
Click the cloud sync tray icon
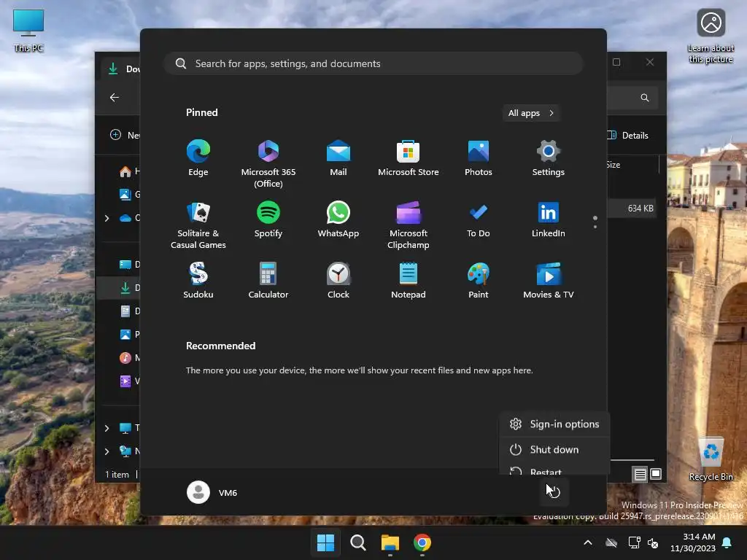(611, 542)
